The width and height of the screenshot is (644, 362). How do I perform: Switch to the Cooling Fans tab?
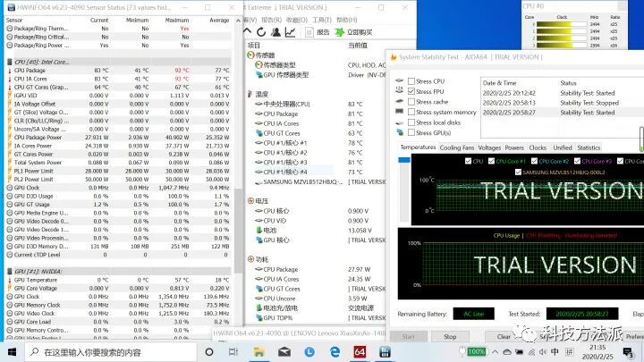457,147
